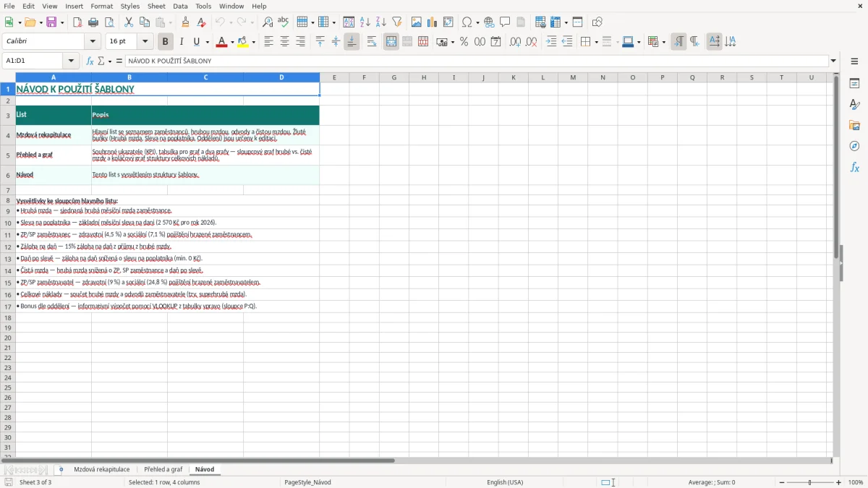Activate Clone Formatting paintbrush

coord(185,22)
